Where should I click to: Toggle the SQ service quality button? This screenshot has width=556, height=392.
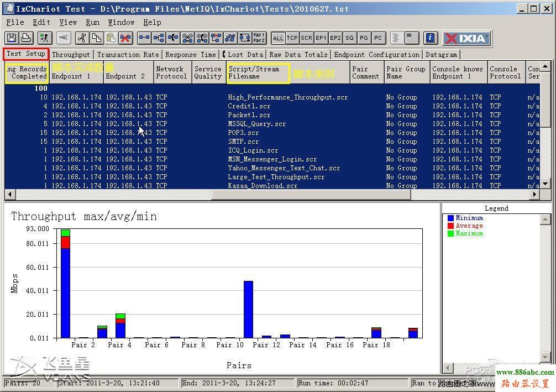(x=349, y=38)
